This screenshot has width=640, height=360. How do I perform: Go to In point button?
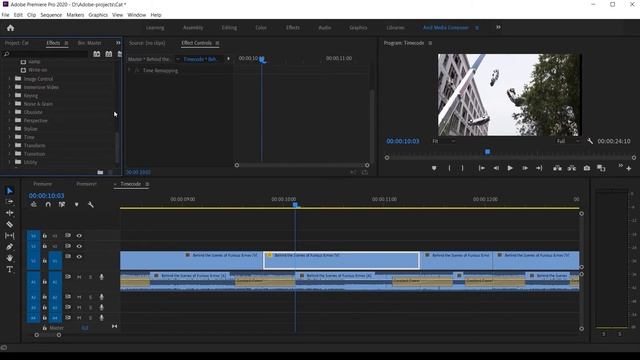(482, 168)
